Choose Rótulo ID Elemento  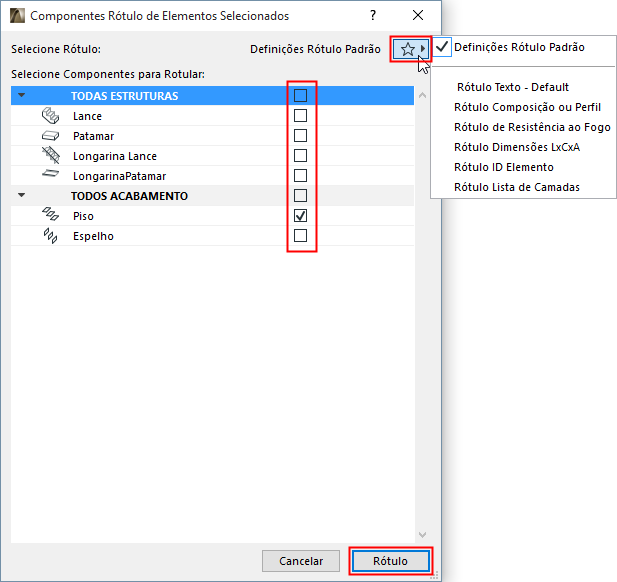pyautogui.click(x=504, y=167)
